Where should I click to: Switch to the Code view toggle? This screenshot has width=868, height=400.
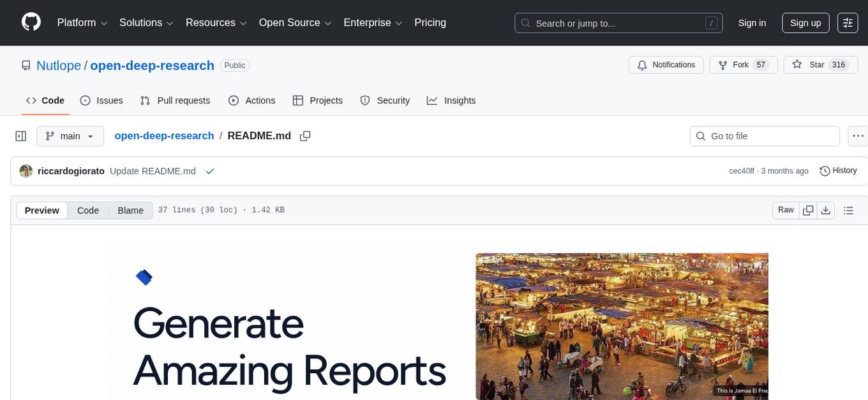point(88,210)
